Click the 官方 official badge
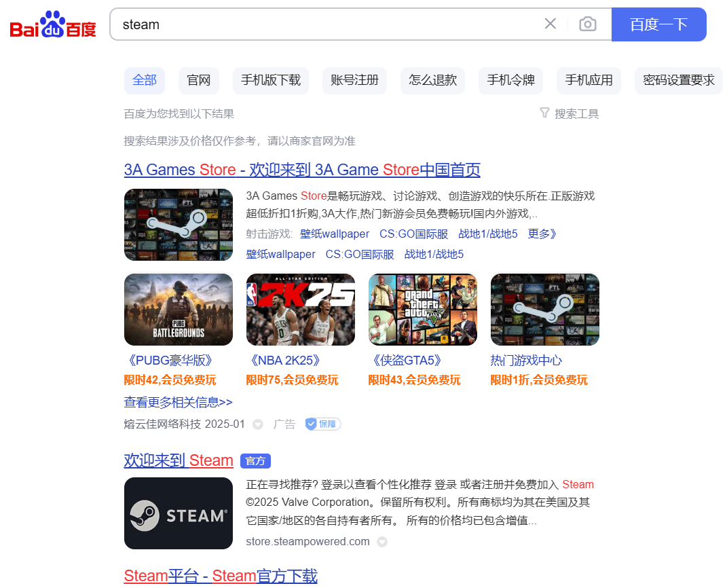This screenshot has width=727, height=588. [x=255, y=461]
